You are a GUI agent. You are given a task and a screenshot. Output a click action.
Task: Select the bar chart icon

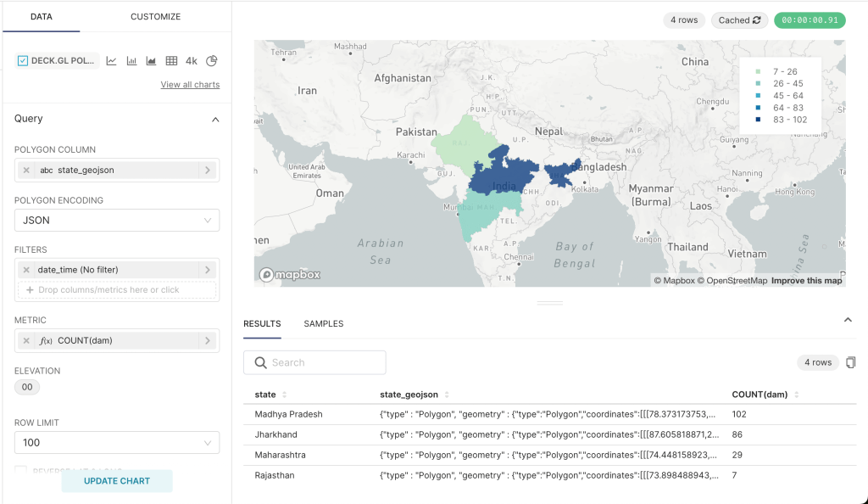tap(132, 61)
